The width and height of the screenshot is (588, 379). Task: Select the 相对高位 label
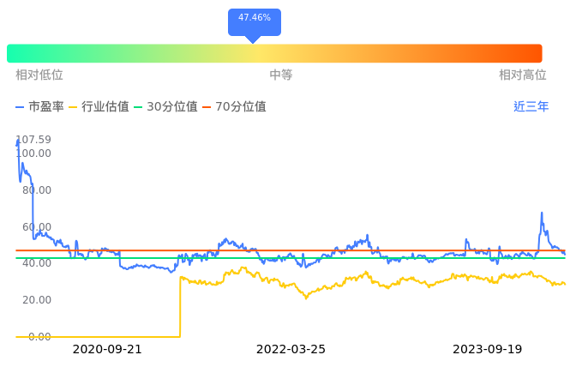[x=523, y=75]
